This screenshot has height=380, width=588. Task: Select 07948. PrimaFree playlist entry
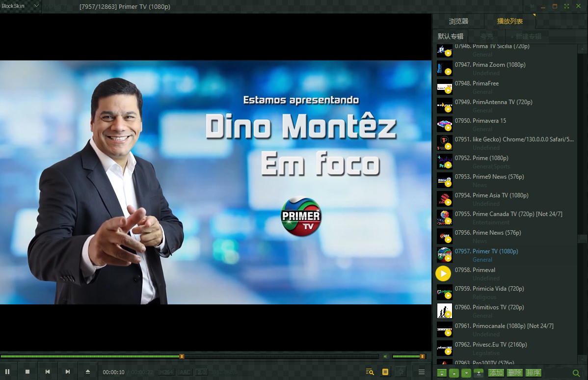pos(506,87)
